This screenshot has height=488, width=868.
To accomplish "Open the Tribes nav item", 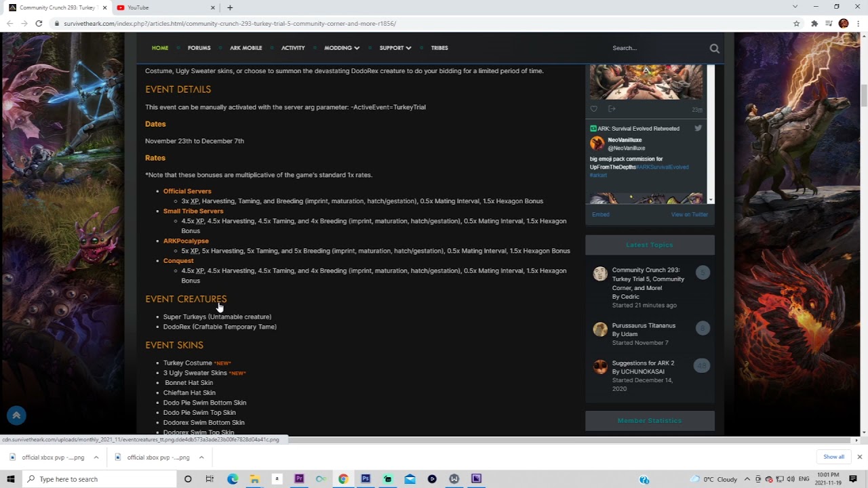I will point(439,48).
